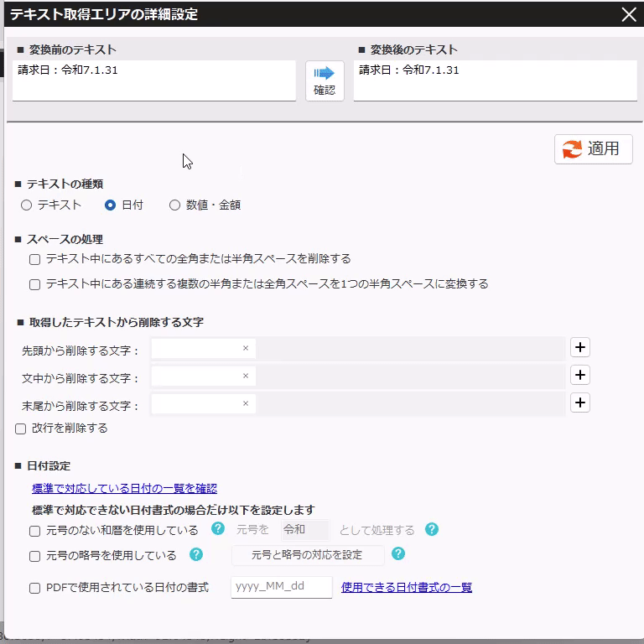
Task: Open 標準で対応している日付の一覧を確認 link
Action: pyautogui.click(x=124, y=488)
